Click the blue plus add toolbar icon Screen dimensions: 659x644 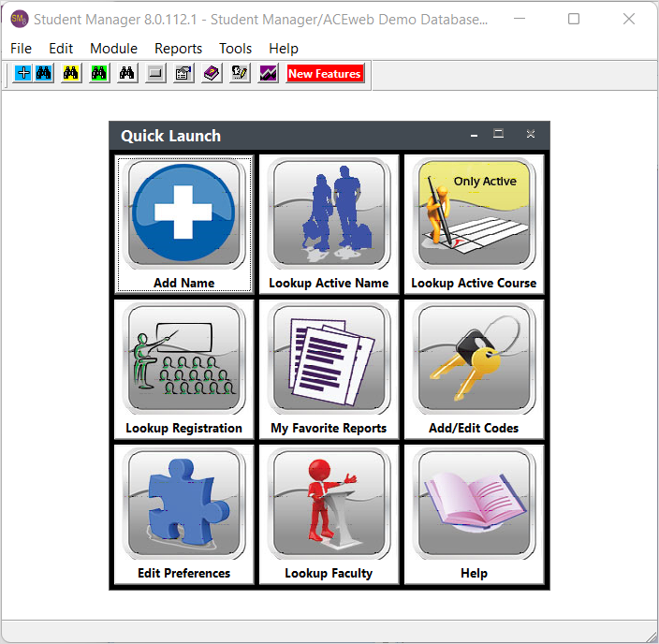click(x=23, y=74)
